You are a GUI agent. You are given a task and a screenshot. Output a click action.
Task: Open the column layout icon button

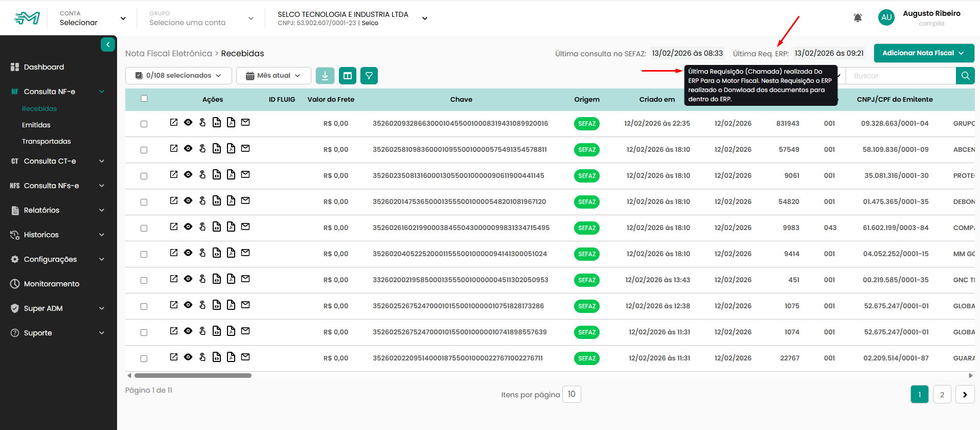pyautogui.click(x=348, y=76)
